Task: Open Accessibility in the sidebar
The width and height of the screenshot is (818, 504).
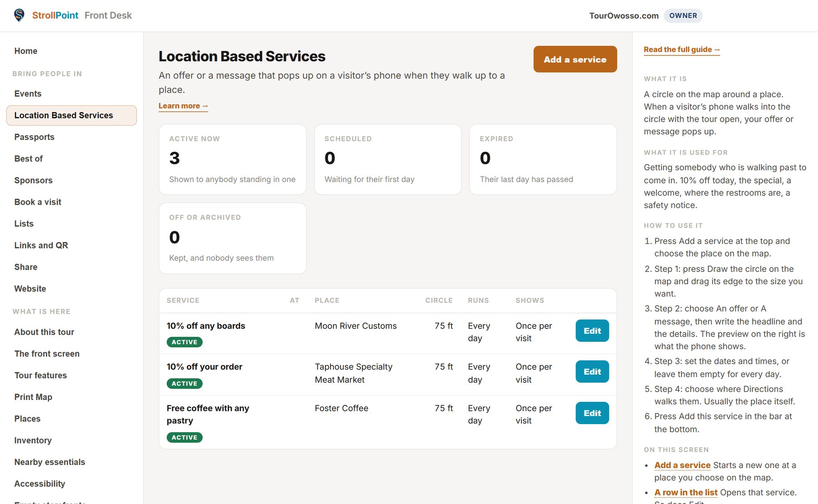Action: [40, 484]
